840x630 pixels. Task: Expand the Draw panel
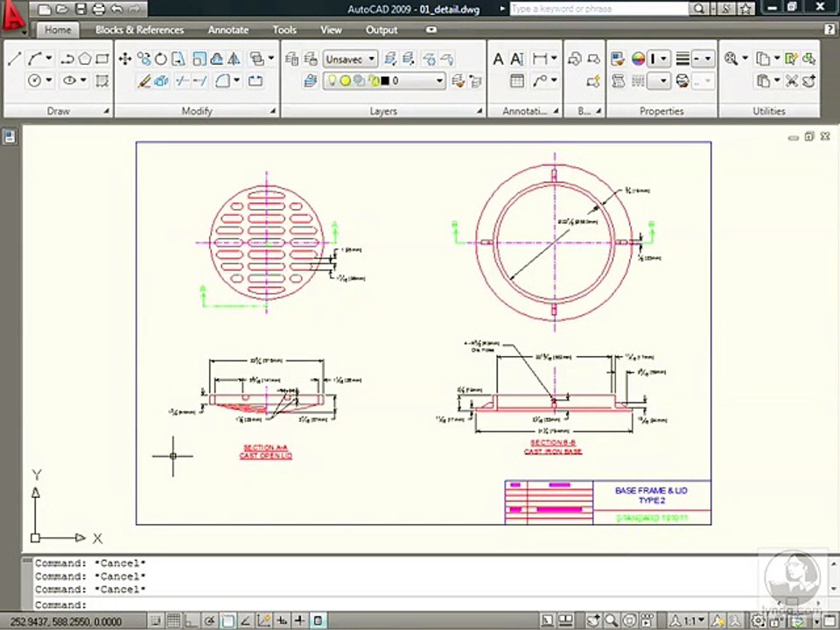coord(106,111)
